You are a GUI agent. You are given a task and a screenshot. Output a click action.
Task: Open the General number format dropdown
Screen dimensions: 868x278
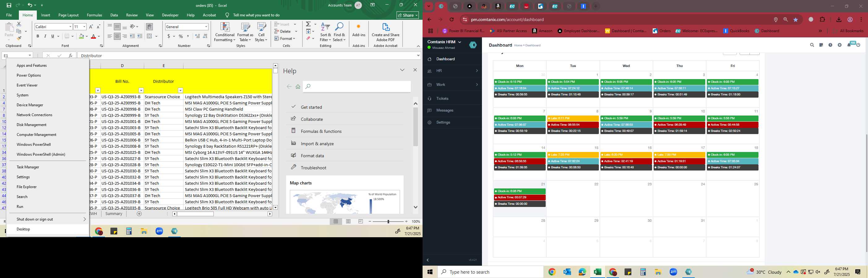click(206, 27)
